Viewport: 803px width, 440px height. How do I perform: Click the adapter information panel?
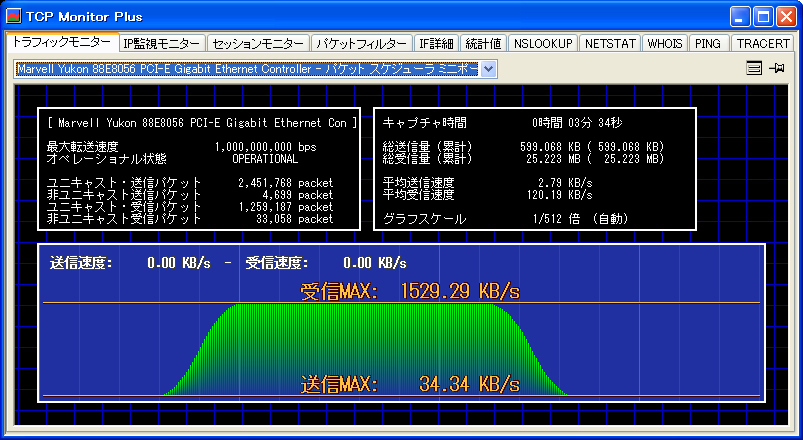[200, 170]
